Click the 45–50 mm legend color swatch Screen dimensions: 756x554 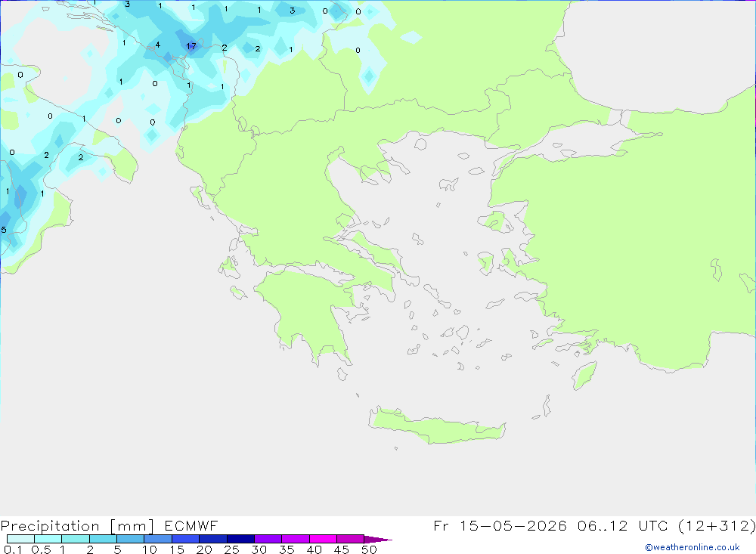[351, 539]
